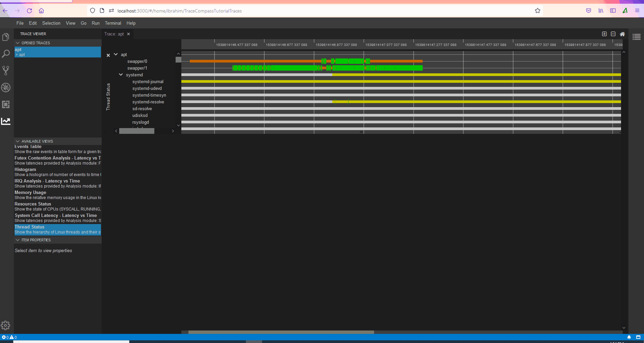Screen dimensions: 644x343
Task: Close the Trace: apt tab
Action: 128,34
